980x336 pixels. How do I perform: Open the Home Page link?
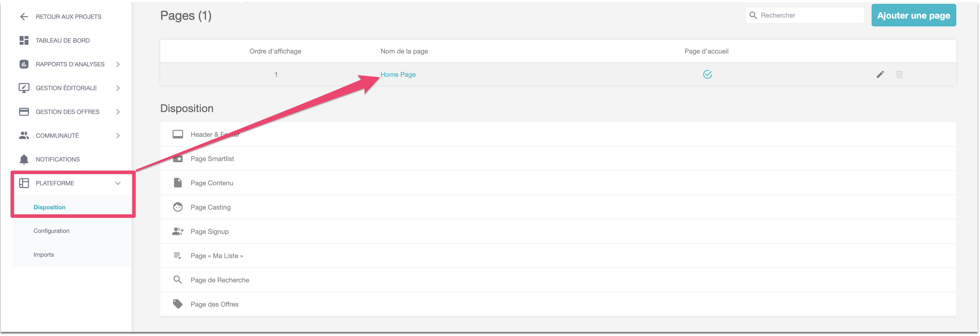pos(398,74)
